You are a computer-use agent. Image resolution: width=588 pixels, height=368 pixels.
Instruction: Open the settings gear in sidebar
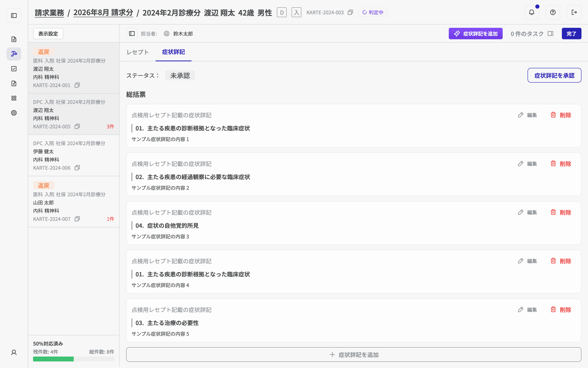[14, 113]
